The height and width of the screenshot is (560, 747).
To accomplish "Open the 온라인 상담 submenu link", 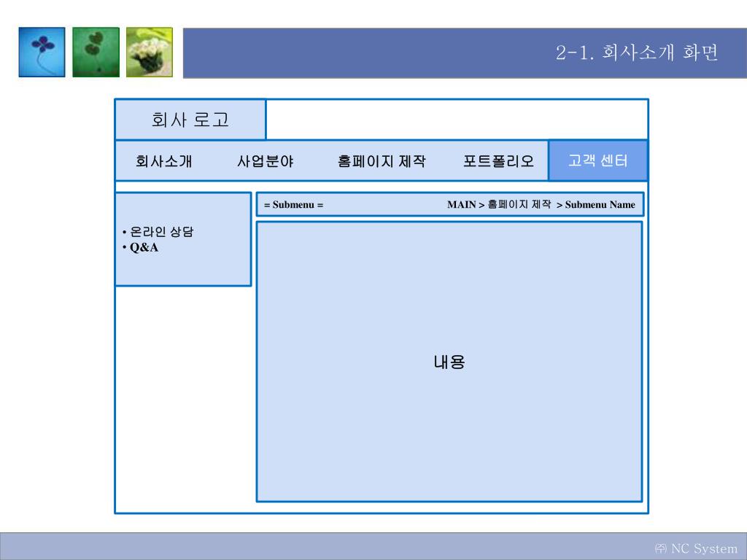I will pos(161,232).
